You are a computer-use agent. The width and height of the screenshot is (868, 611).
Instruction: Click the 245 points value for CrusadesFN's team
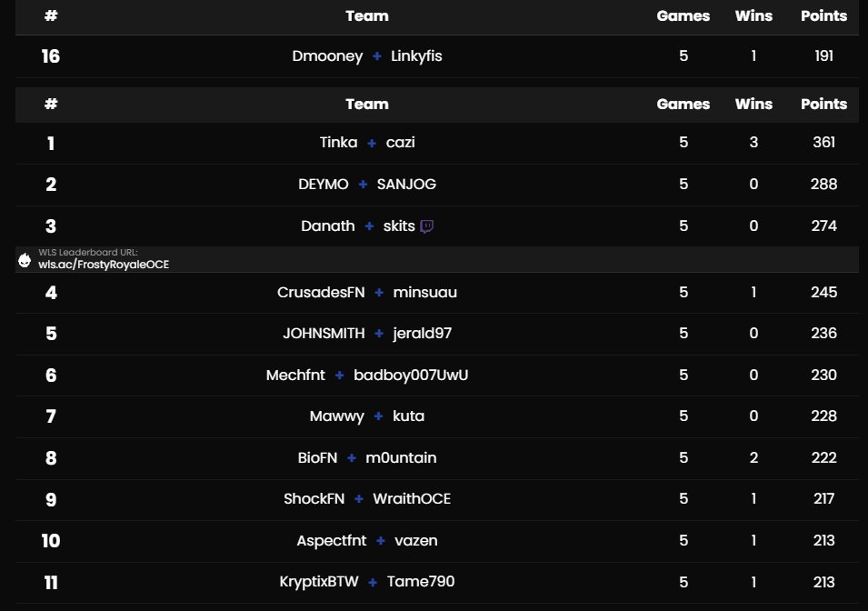(x=823, y=292)
